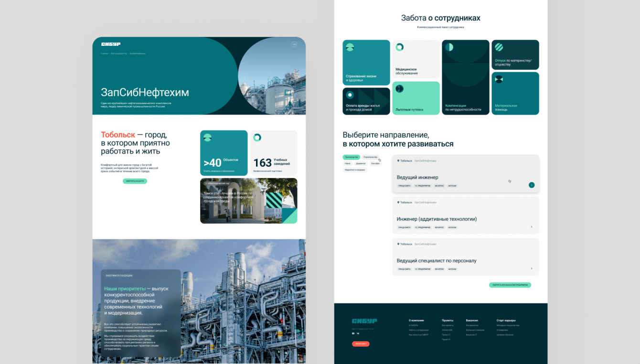The image size is (640, 364).
Task: Click the location pin on Ведущий инженер card
Action: [x=398, y=161]
